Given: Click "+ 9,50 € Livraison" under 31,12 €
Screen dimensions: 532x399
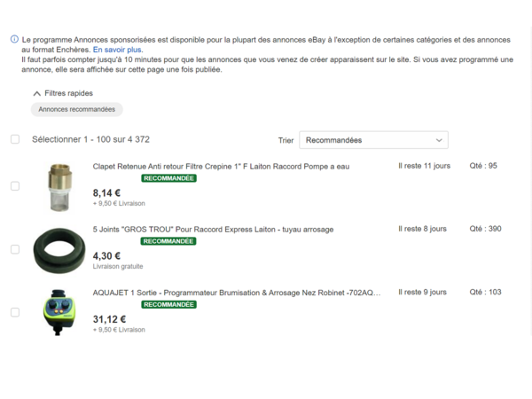Looking at the screenshot, I should point(119,330).
